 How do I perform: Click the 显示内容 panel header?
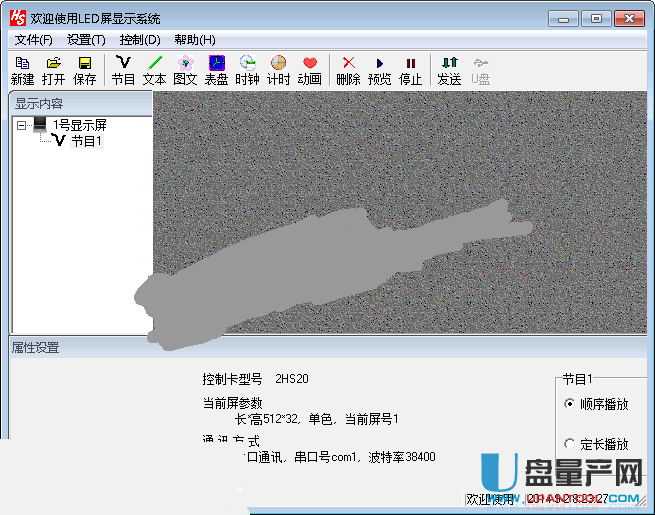[x=81, y=104]
